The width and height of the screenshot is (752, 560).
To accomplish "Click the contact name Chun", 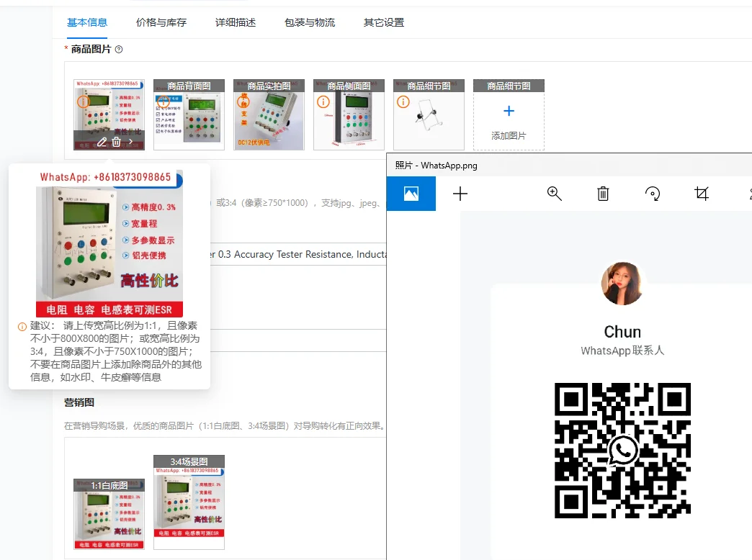I will pos(622,332).
